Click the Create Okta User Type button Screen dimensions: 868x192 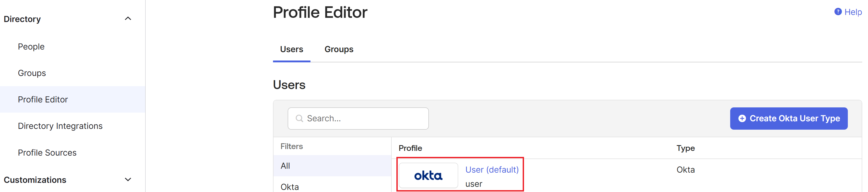pos(788,119)
